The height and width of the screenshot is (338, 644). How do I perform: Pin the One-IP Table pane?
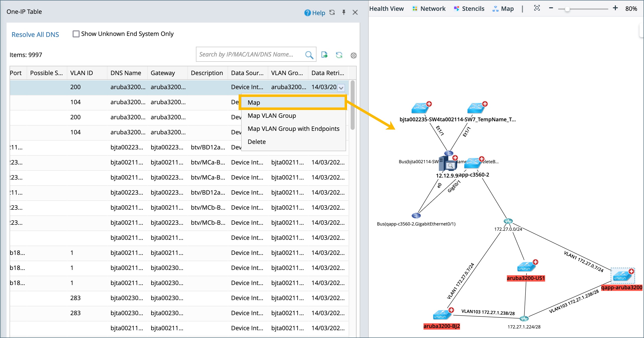[344, 12]
